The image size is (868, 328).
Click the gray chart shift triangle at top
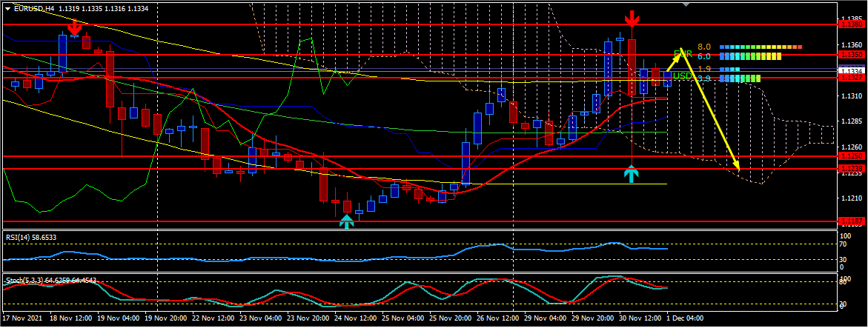click(685, 4)
